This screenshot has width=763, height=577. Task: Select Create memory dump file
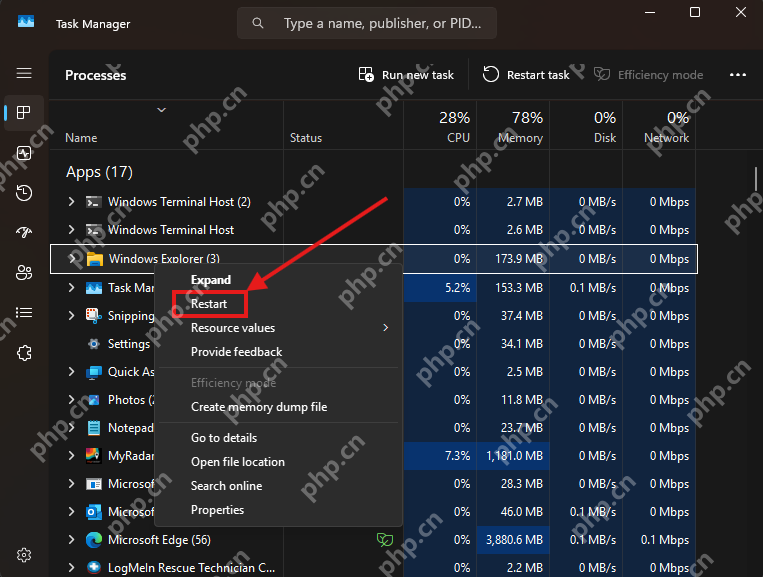click(278, 407)
